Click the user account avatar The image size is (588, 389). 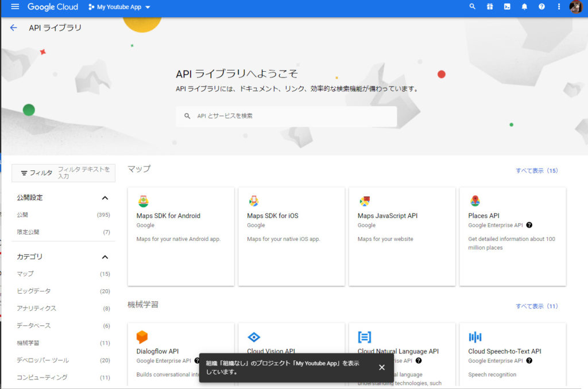tap(575, 7)
